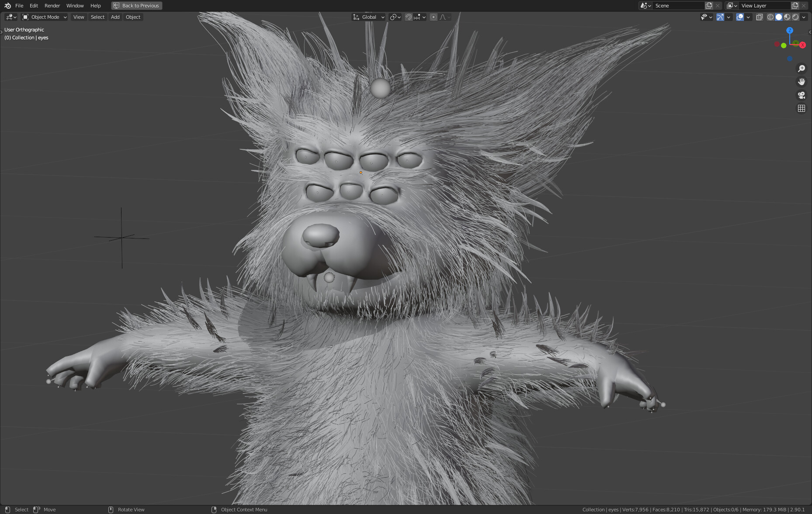Click the Blender logo in the top bar
The image size is (812, 514).
[7, 5]
